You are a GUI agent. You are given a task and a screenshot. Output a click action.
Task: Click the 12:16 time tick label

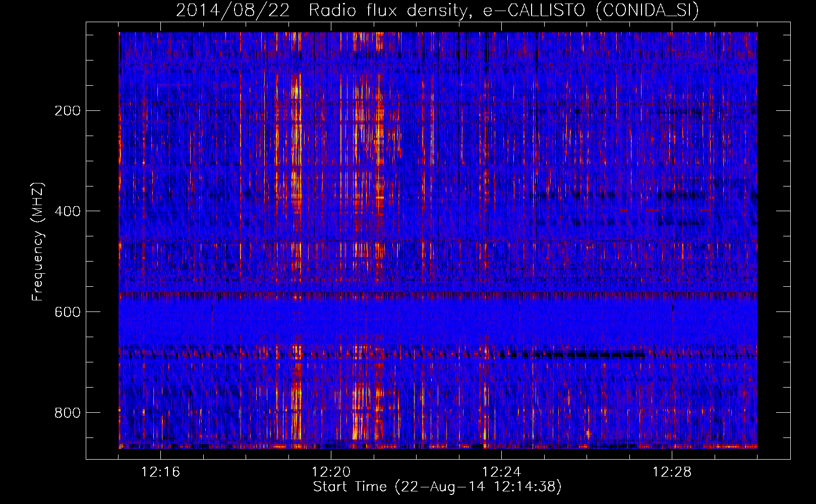pos(160,472)
